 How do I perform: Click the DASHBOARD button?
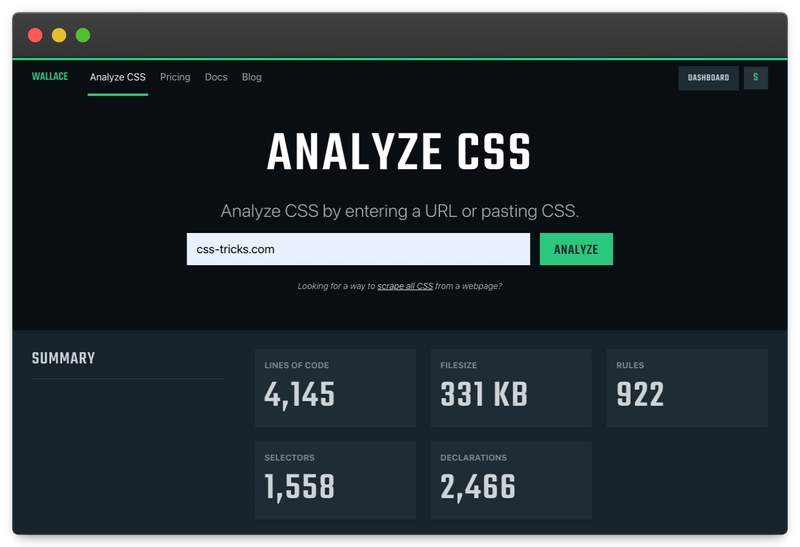[708, 78]
